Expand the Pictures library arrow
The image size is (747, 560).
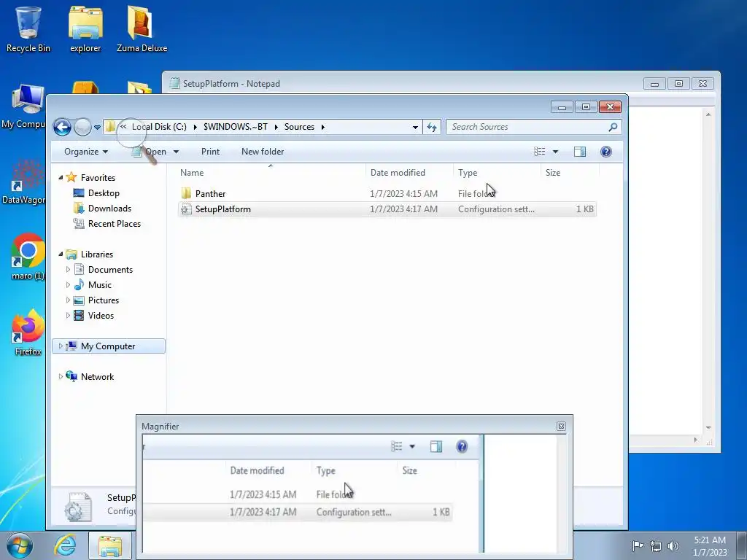click(68, 300)
